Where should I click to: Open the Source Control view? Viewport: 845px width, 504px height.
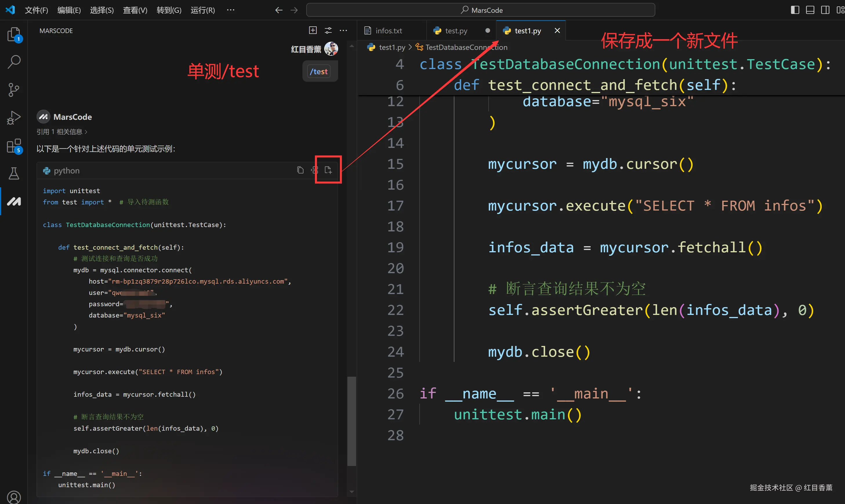(14, 90)
